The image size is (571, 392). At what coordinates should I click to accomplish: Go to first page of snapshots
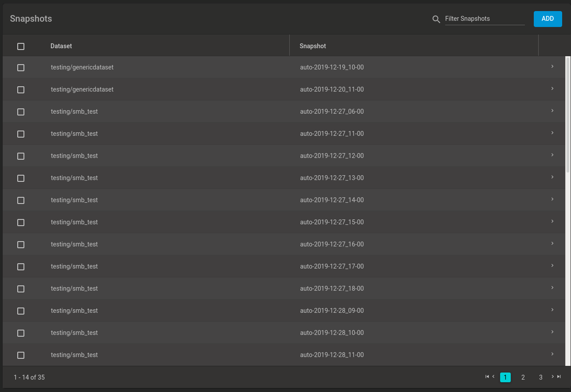coord(487,377)
